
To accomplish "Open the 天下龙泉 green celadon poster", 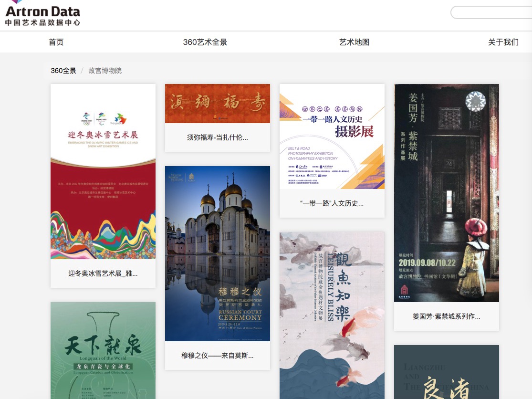I will (103, 350).
